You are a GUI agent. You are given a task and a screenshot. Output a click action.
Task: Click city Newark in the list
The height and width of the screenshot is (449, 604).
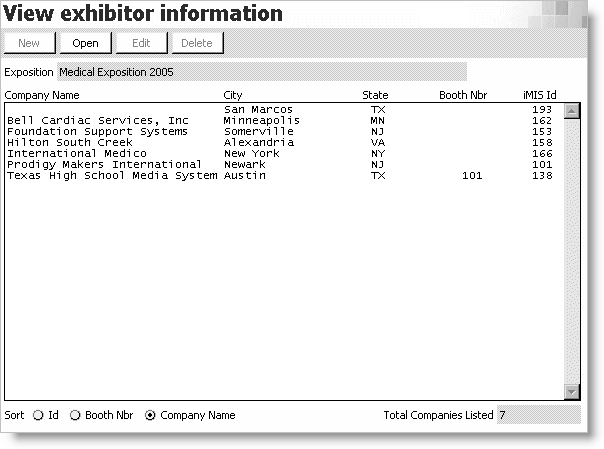(x=245, y=164)
